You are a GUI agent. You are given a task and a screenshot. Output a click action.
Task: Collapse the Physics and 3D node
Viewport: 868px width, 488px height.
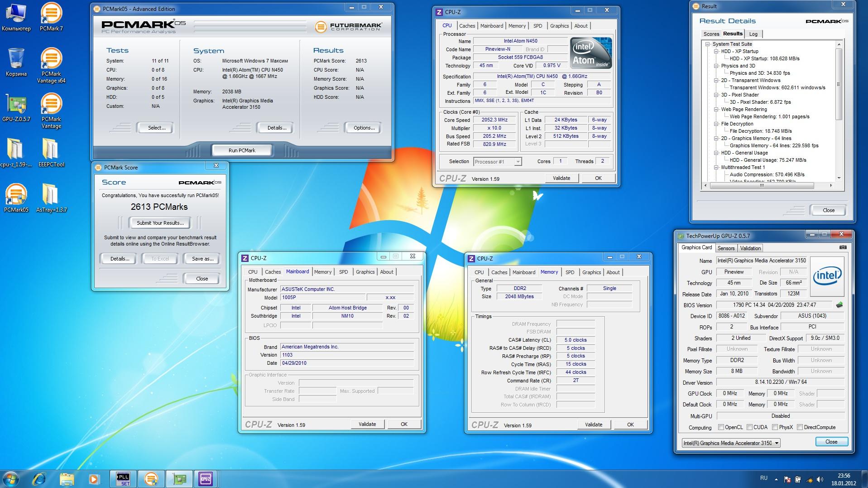pos(716,66)
